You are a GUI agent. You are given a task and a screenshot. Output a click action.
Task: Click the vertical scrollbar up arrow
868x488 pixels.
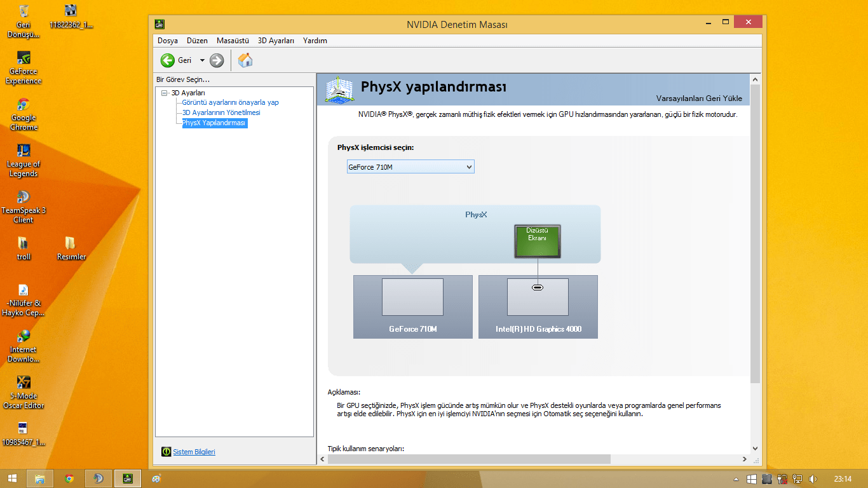[x=756, y=80]
